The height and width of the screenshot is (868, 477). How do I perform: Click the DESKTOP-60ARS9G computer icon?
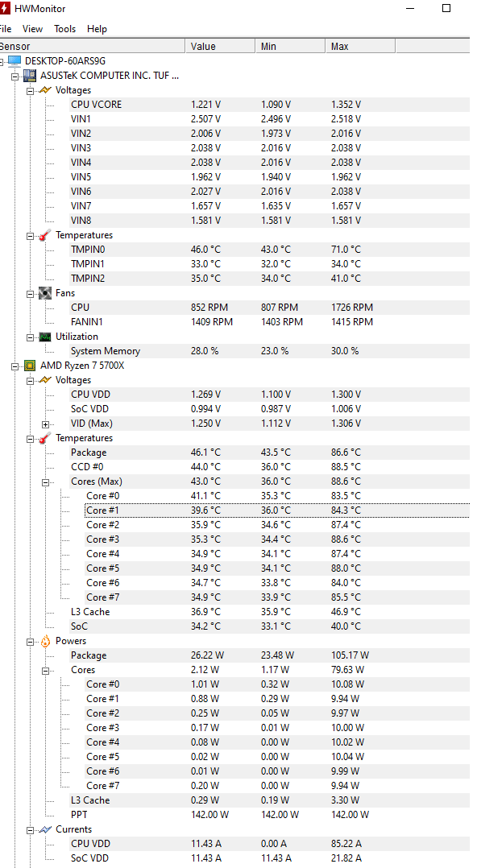15,60
